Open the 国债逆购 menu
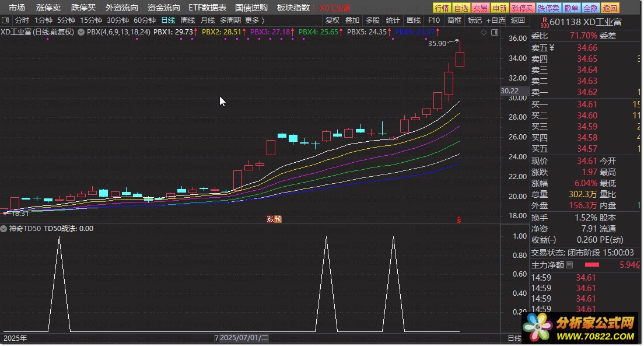Viewport: 644px width, 346px height. click(251, 8)
